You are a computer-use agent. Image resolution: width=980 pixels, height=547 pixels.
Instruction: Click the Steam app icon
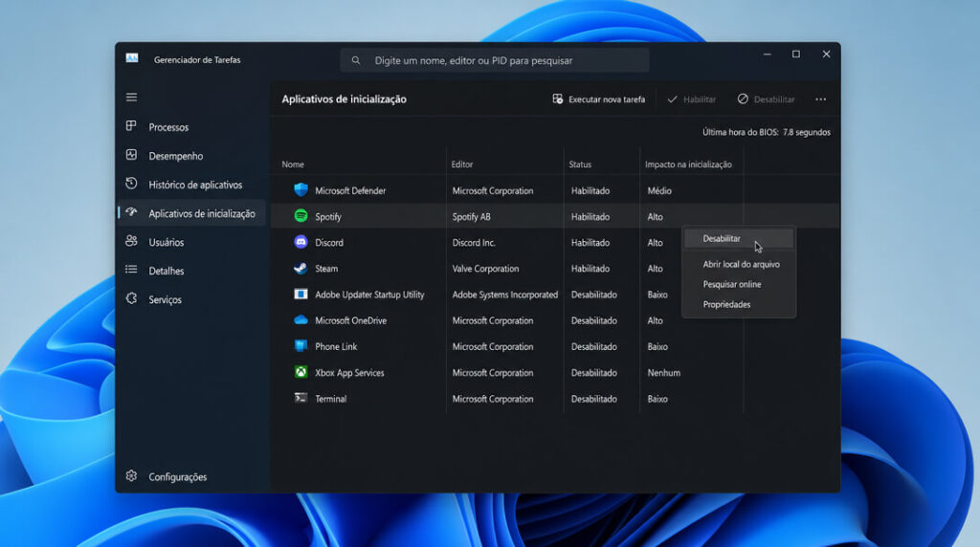(301, 268)
